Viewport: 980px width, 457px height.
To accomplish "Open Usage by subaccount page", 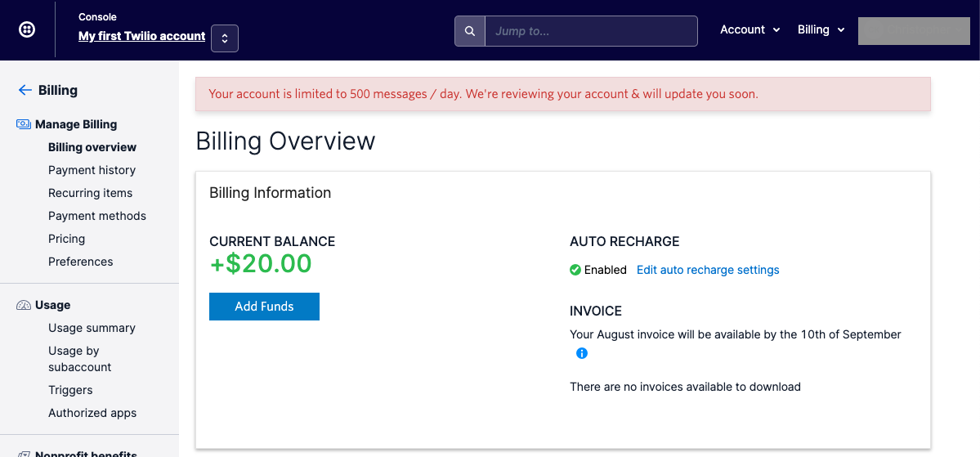I will point(80,359).
